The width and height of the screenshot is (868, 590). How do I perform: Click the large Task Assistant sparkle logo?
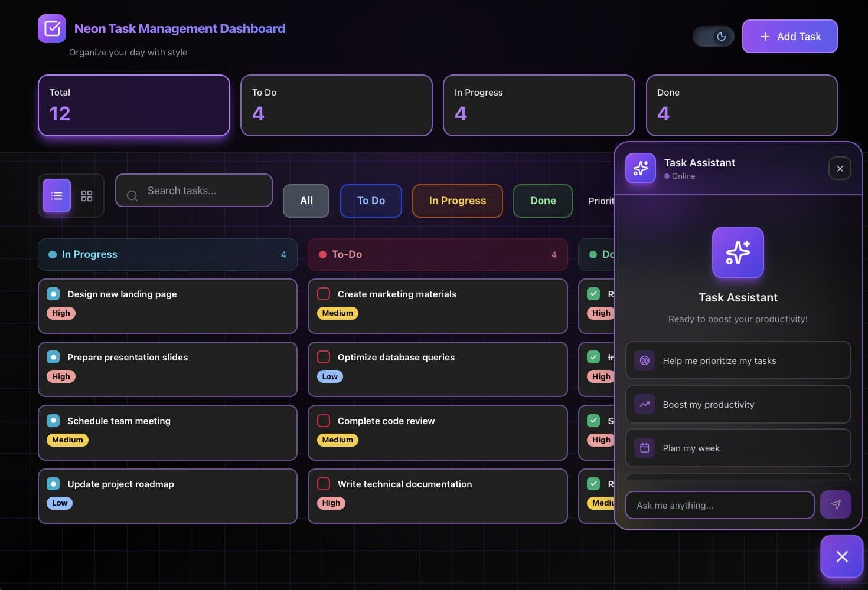tap(738, 253)
